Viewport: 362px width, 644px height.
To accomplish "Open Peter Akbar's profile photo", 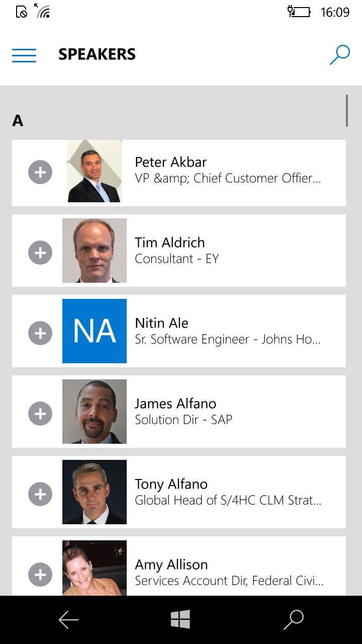I will tap(95, 172).
